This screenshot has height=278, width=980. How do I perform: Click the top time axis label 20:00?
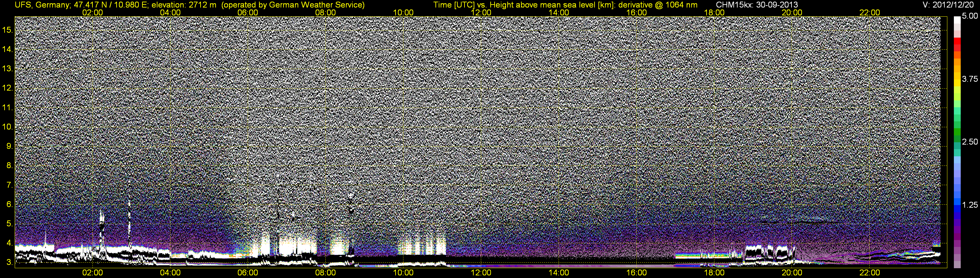[792, 12]
